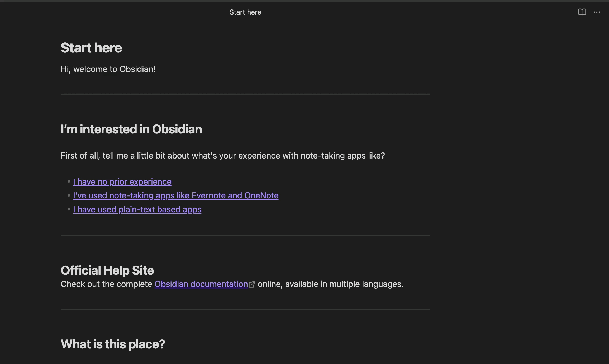
Task: Click the 'Start here' main heading
Action: pos(91,48)
